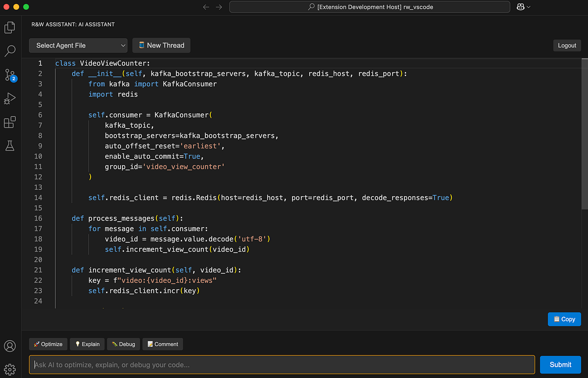Open the Testing flask icon view
This screenshot has height=378, width=588.
[x=10, y=146]
